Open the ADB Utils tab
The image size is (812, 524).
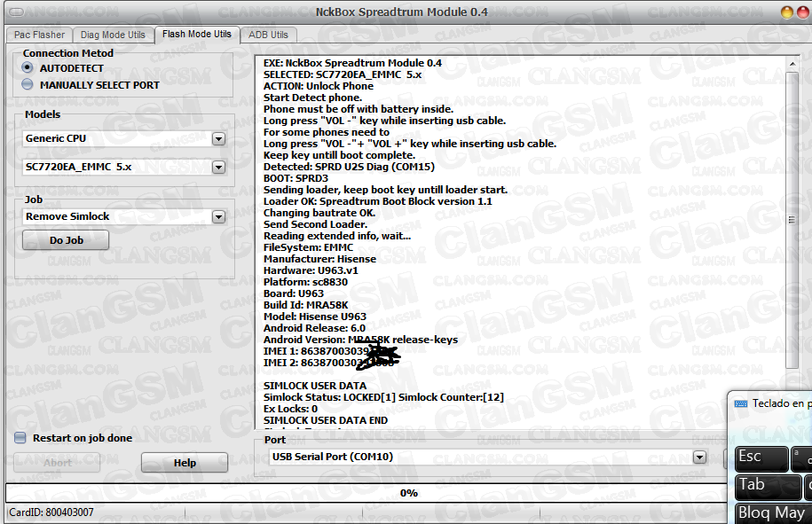268,35
